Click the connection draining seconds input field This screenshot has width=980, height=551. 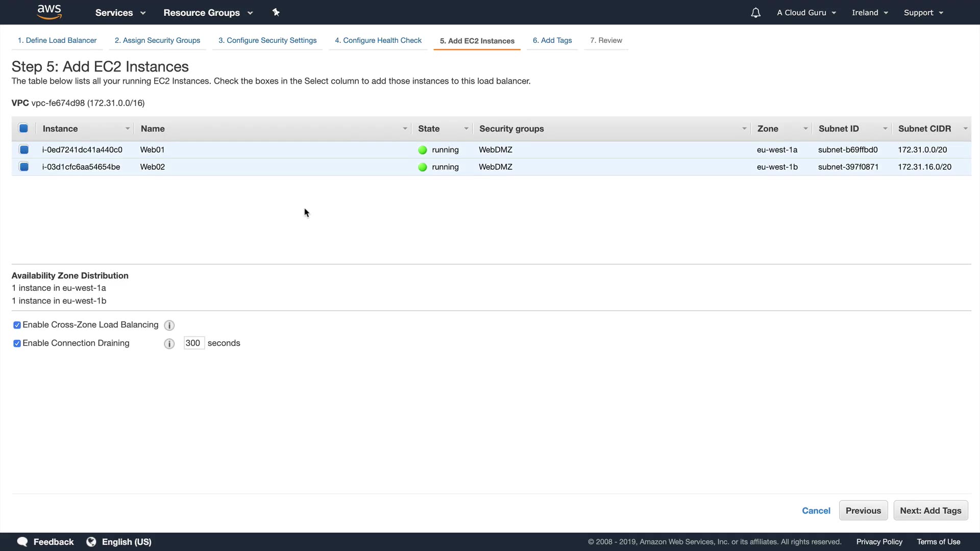tap(193, 343)
